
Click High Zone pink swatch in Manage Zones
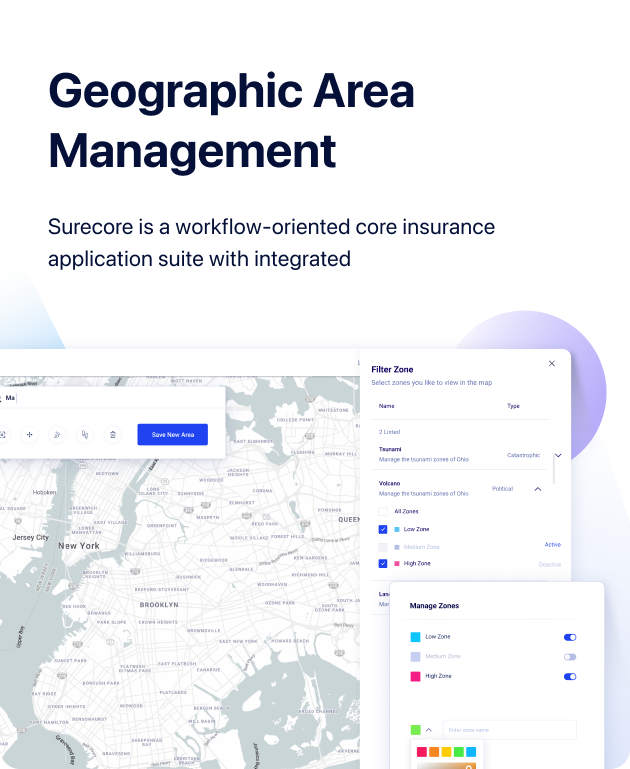[415, 676]
